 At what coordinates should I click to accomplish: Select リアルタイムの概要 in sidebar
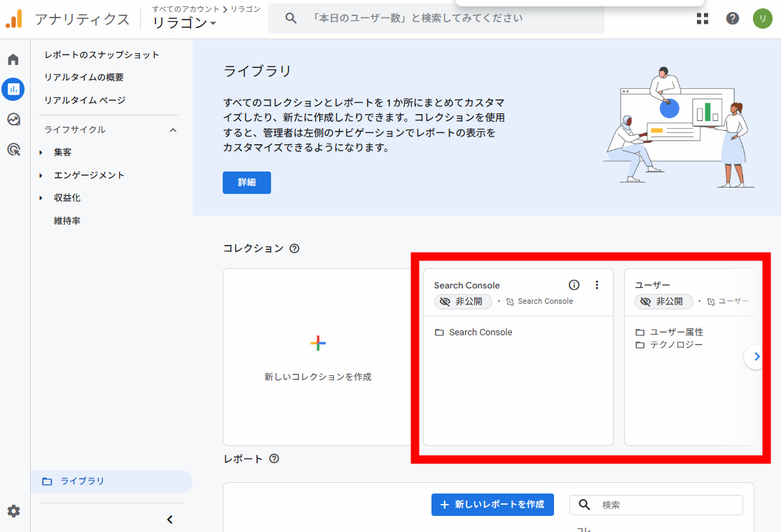coord(84,78)
